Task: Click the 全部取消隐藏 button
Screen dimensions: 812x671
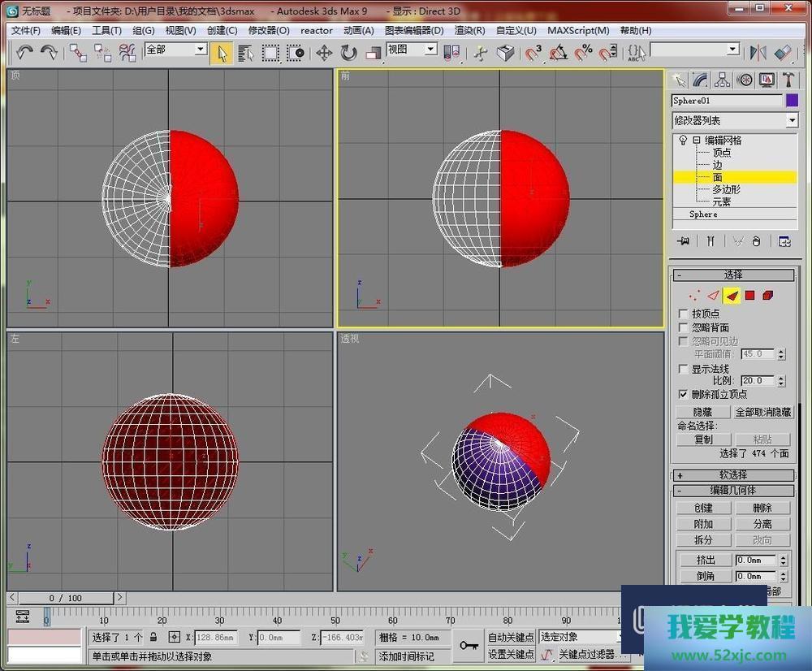Action: [762, 412]
